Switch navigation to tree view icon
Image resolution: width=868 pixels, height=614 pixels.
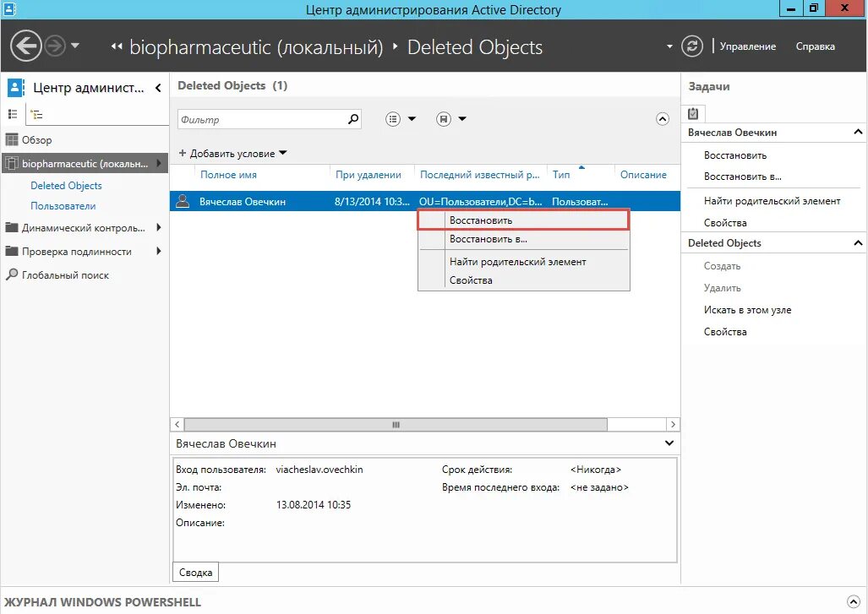36,115
